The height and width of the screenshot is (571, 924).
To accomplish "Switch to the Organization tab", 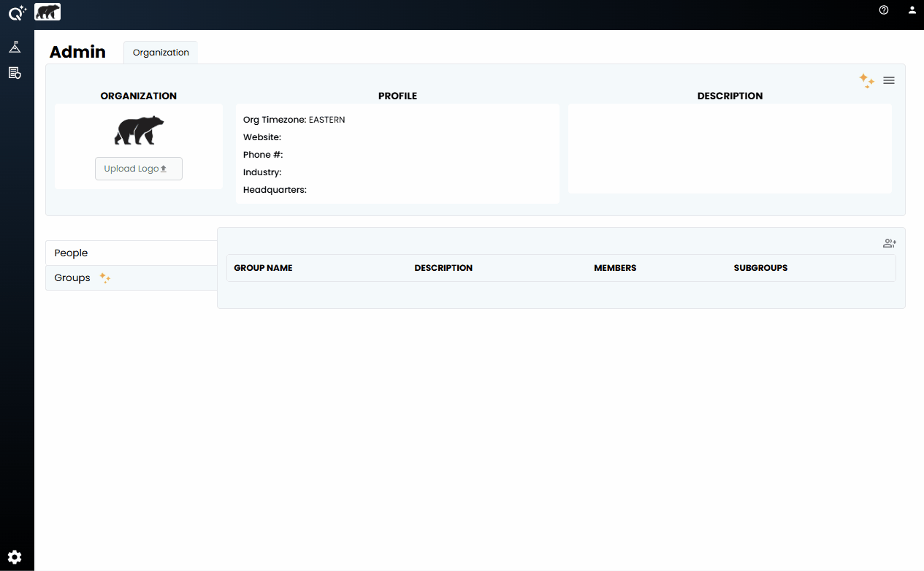I will coord(161,53).
